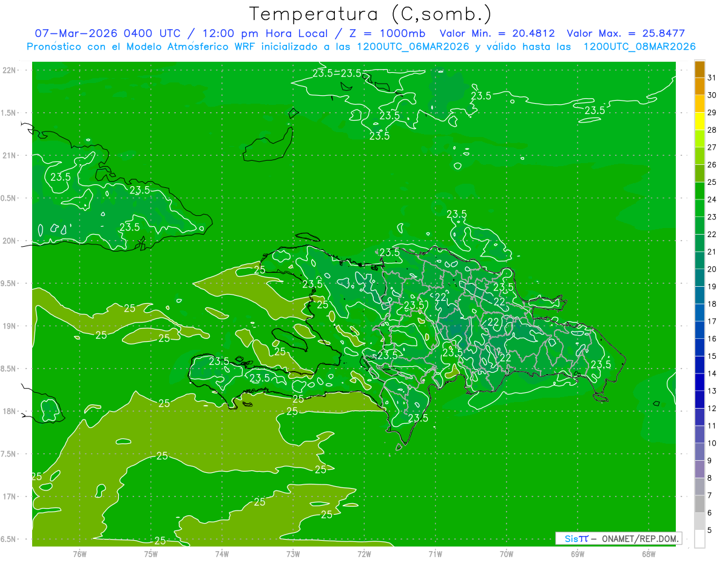Select the pressure level "Z = 1000mb"
728x562 pixels.
385,33
